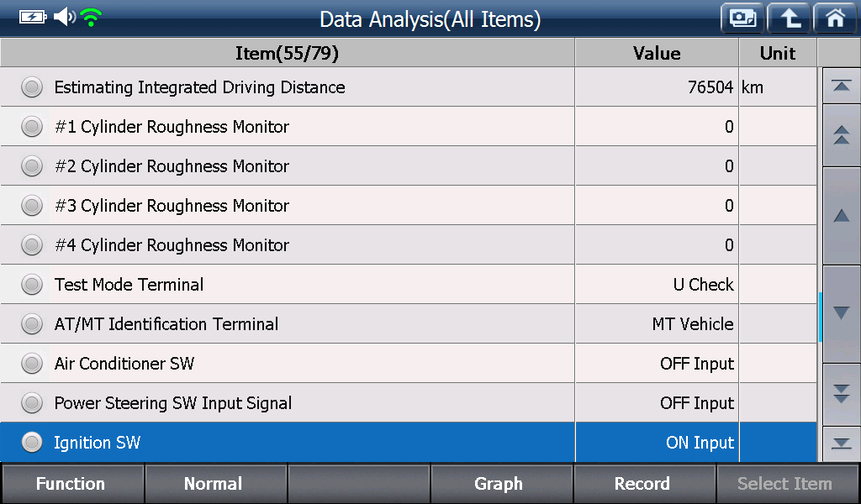Select radio button for Test Mode Terminal
Viewport: 861px width, 504px height.
32,284
